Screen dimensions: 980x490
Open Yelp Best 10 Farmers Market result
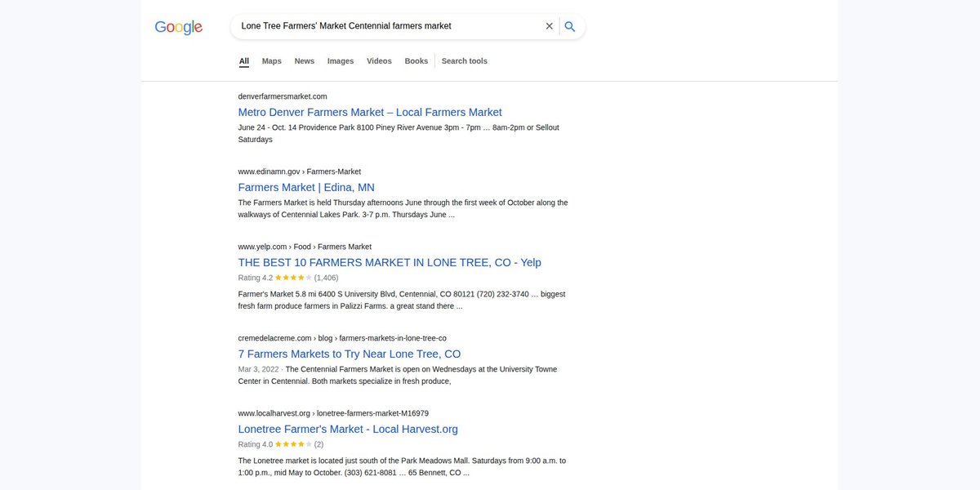point(390,262)
